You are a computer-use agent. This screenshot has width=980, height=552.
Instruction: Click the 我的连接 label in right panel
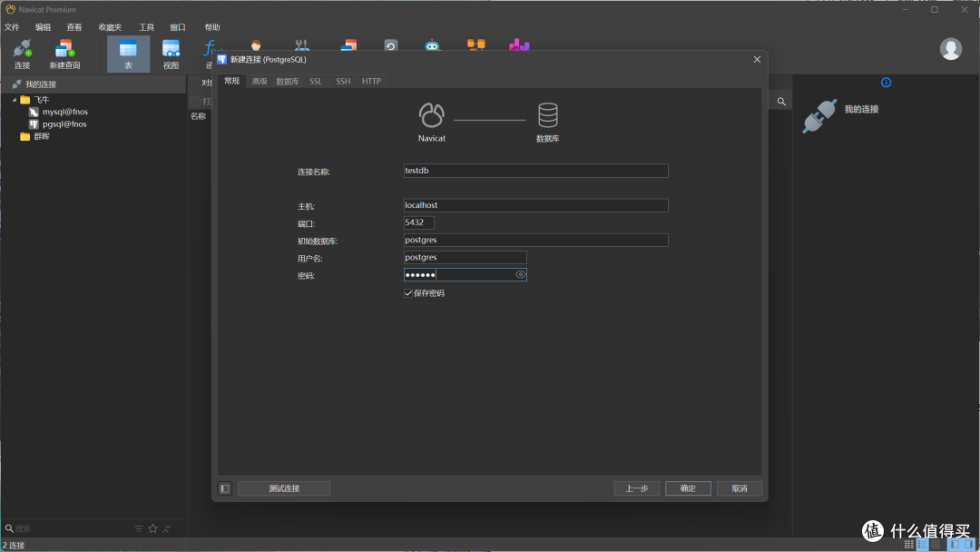click(861, 109)
